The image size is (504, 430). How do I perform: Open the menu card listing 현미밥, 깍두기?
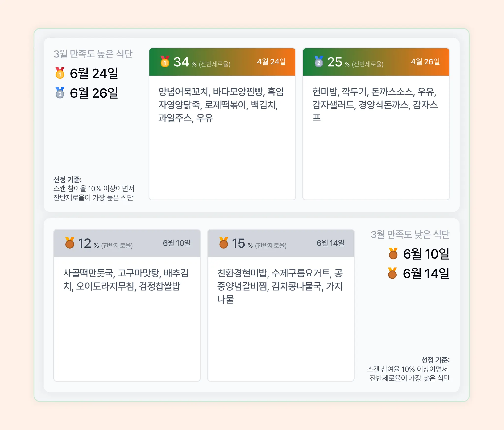pos(376,124)
